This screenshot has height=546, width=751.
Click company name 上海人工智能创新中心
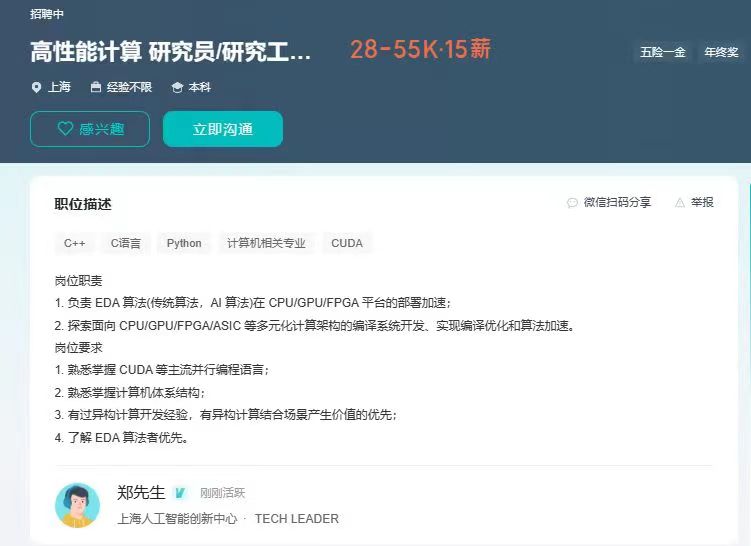(177, 518)
